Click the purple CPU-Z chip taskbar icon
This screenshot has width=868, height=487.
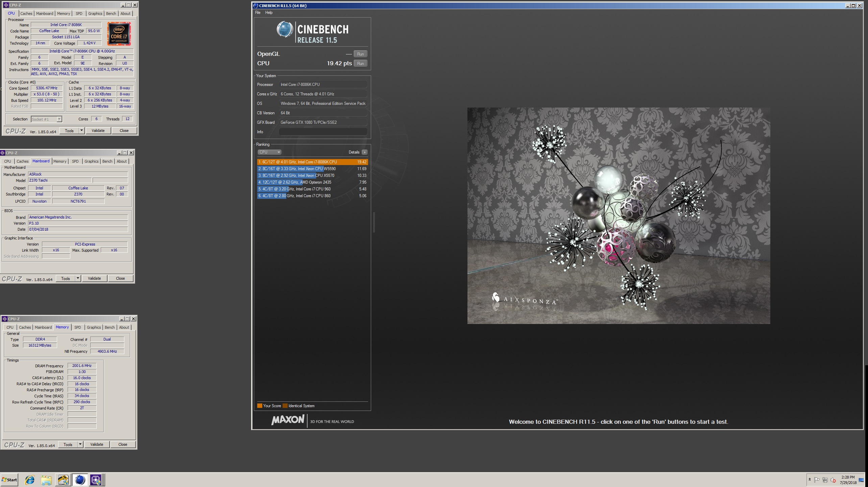[95, 480]
